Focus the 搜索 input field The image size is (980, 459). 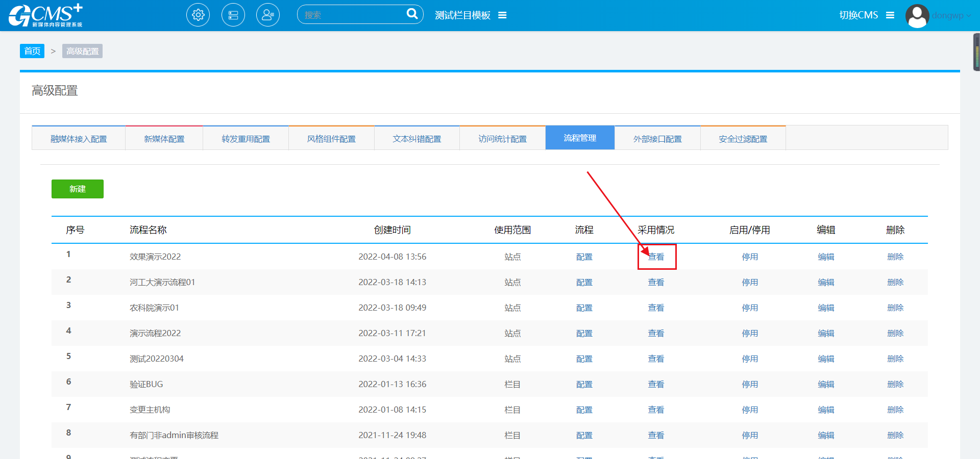352,15
